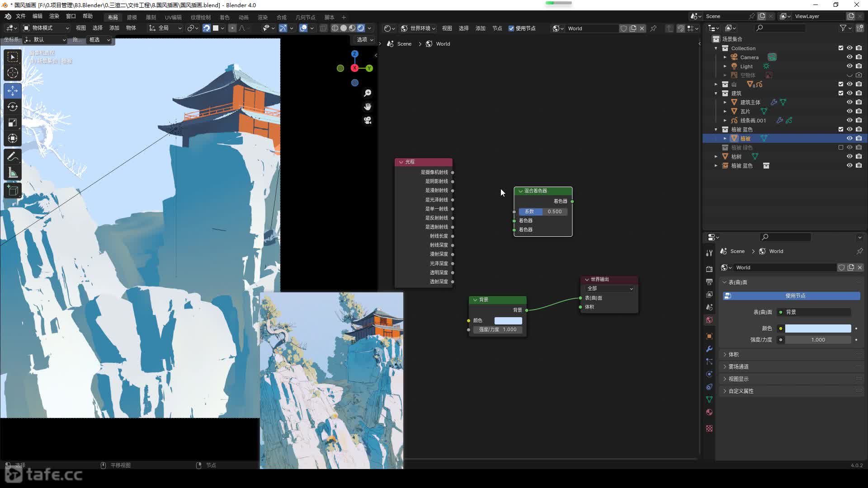Open the 全局 transform orientation dropdown
Screen dimensions: 868x488
click(x=165, y=28)
